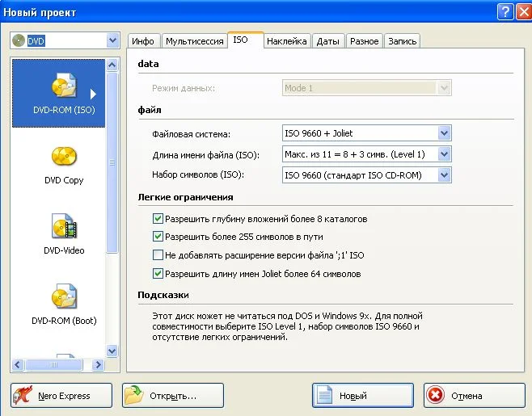The width and height of the screenshot is (532, 416).
Task: Close the Новый проект dialog
Action: [524, 12]
